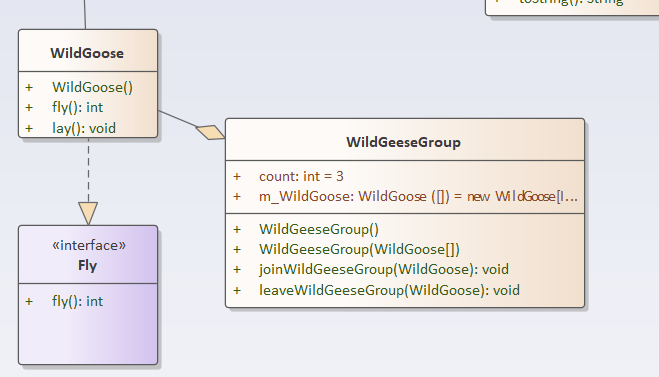Select fly(): int in WildGoose class
Viewport: 659px width, 377px height.
[x=77, y=108]
